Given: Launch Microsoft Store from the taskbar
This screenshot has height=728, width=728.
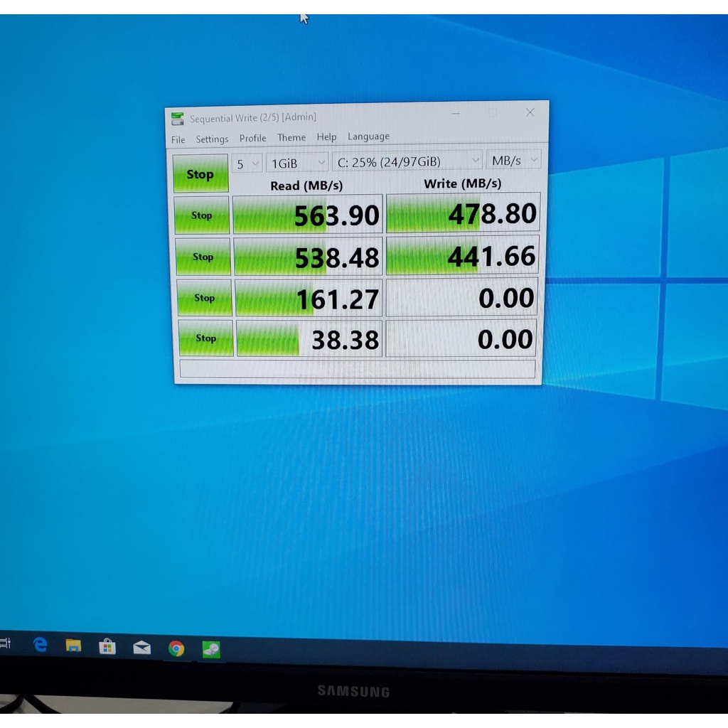Looking at the screenshot, I should (107, 646).
